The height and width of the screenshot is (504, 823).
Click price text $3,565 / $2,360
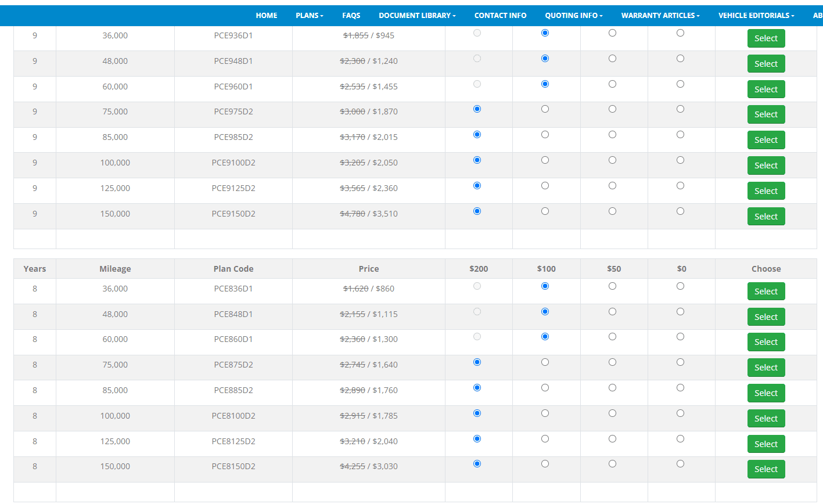369,188
